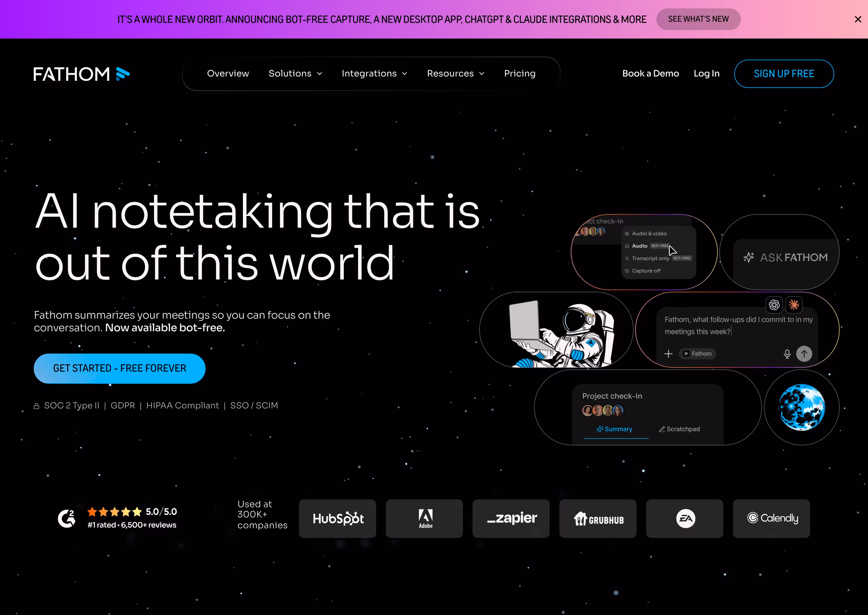Click the SSO / SCIM text
This screenshot has height=615, width=868.
point(254,406)
